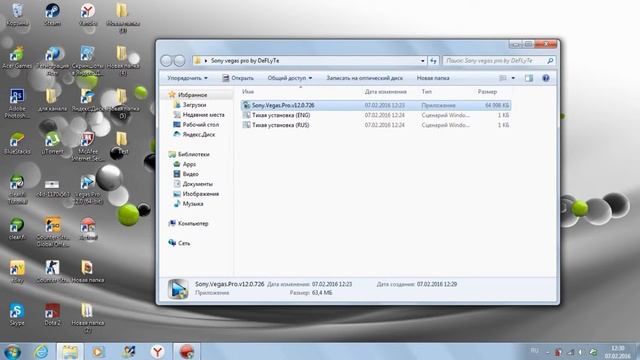Sort files by Дата изменения column
This screenshot has height=360, width=640.
tap(385, 92)
